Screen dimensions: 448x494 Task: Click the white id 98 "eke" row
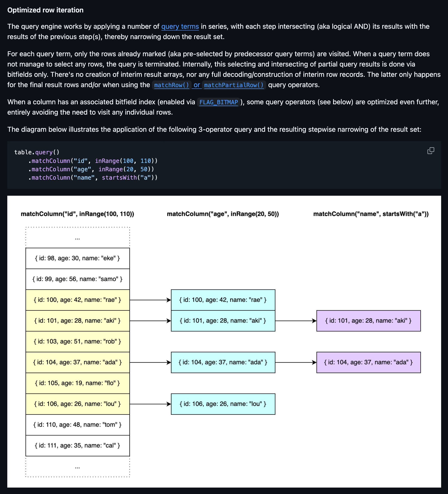77,258
